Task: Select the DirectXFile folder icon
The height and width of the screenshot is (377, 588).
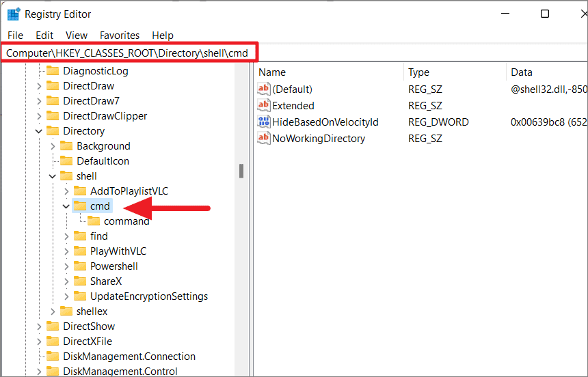Action: coord(53,341)
